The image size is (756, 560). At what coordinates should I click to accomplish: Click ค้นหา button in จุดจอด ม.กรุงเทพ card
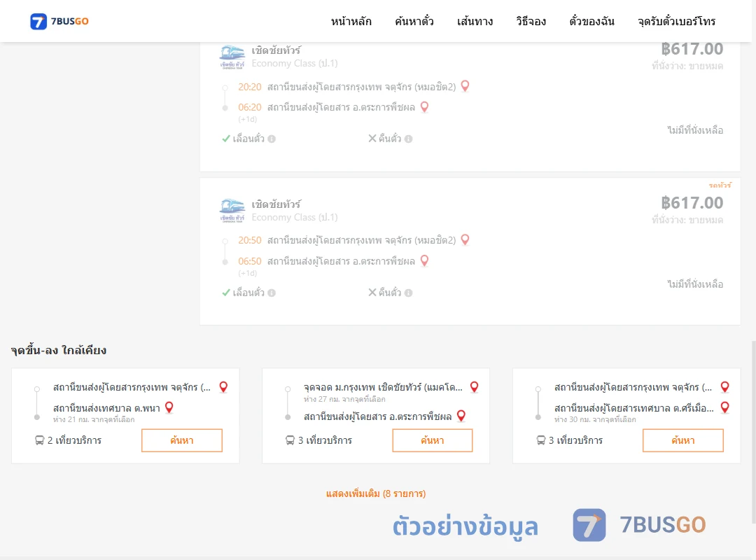pos(433,440)
